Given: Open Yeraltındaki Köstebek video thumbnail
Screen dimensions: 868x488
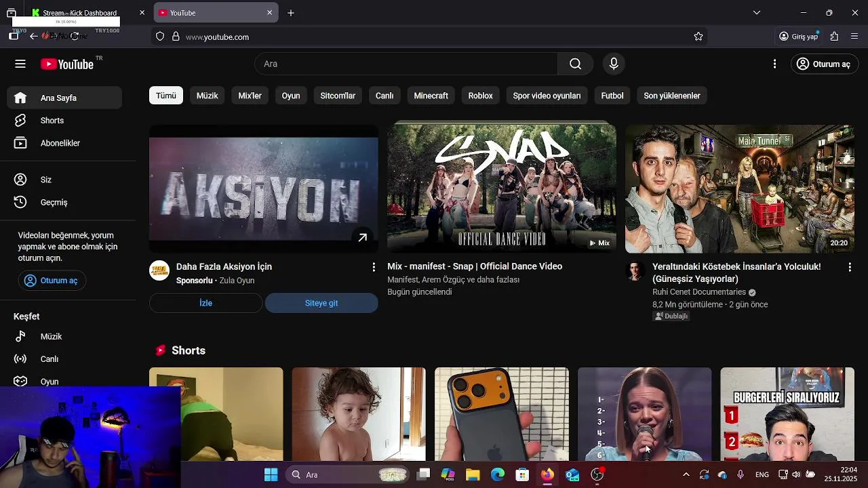Looking at the screenshot, I should (x=740, y=188).
